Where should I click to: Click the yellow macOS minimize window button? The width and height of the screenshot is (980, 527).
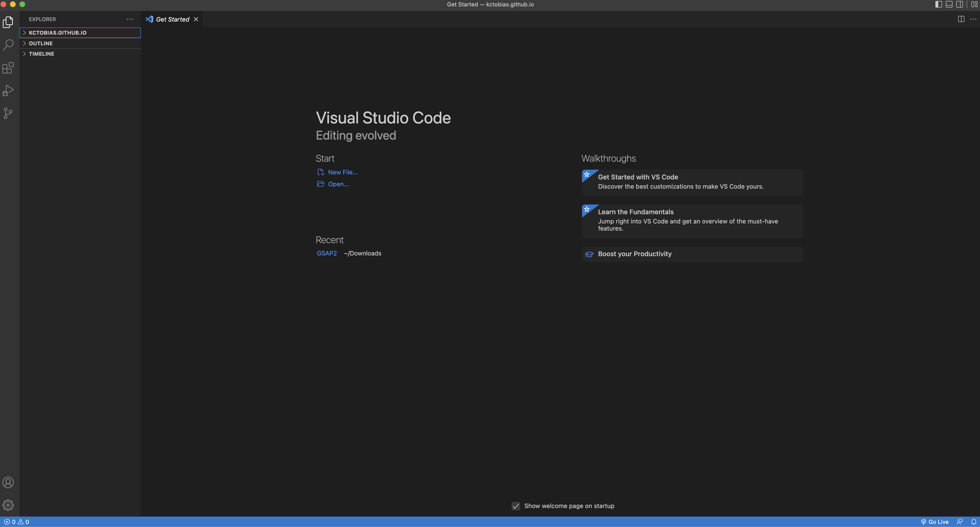[13, 4]
